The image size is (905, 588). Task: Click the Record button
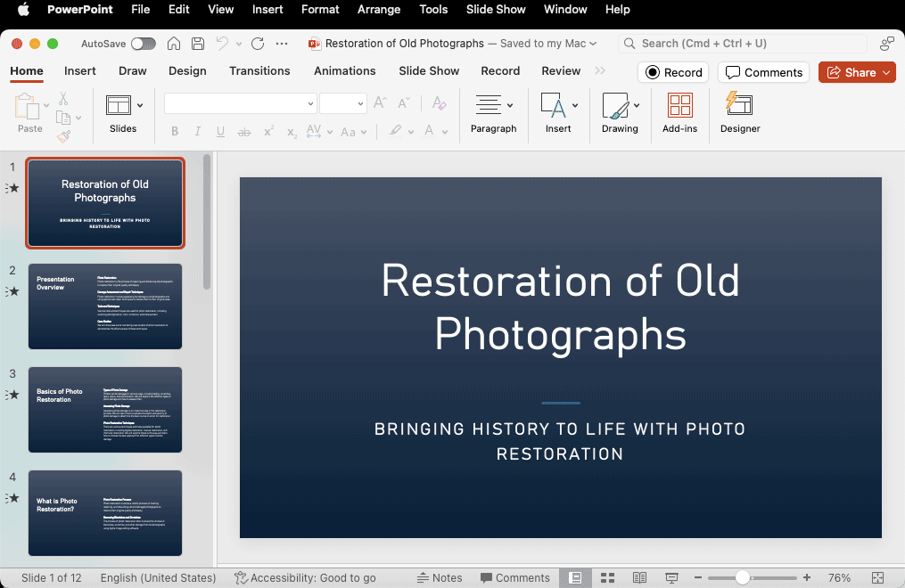pyautogui.click(x=673, y=72)
